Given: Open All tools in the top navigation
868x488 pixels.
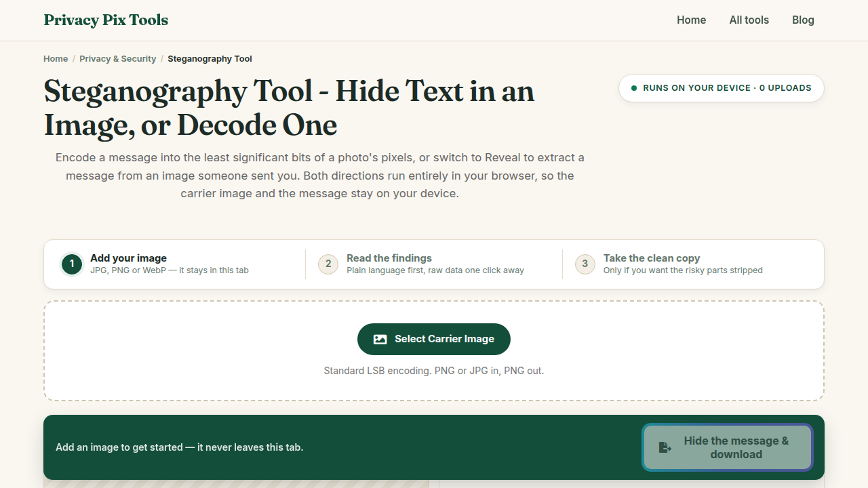Looking at the screenshot, I should (749, 20).
